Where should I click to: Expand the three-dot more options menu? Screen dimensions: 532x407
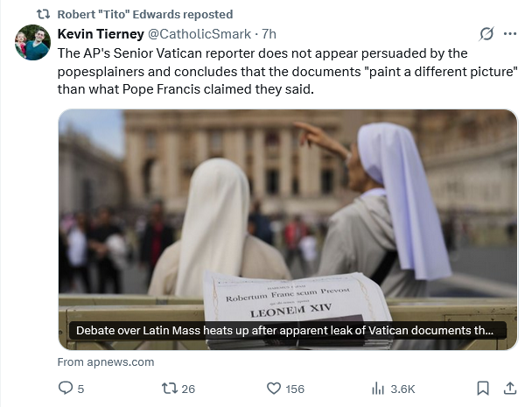(510, 34)
